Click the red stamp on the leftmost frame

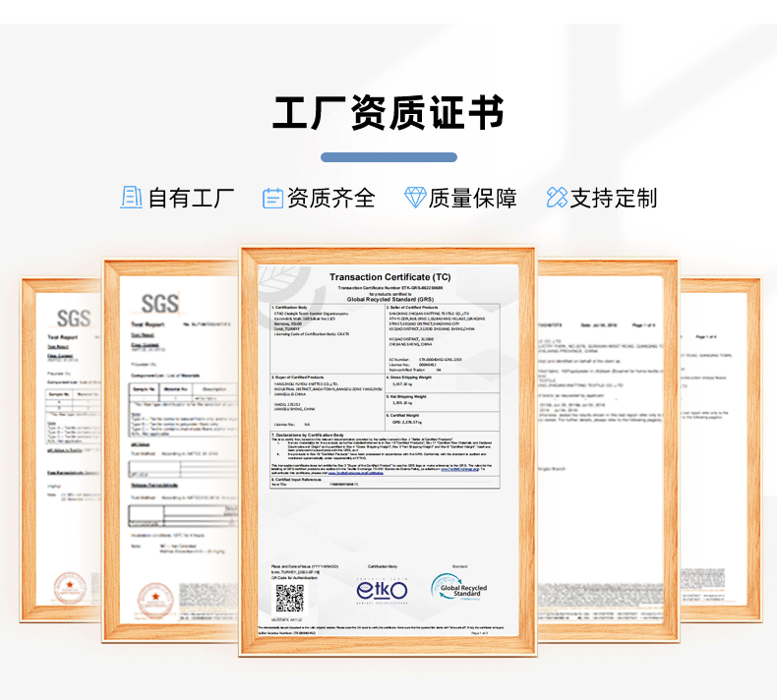tap(70, 588)
